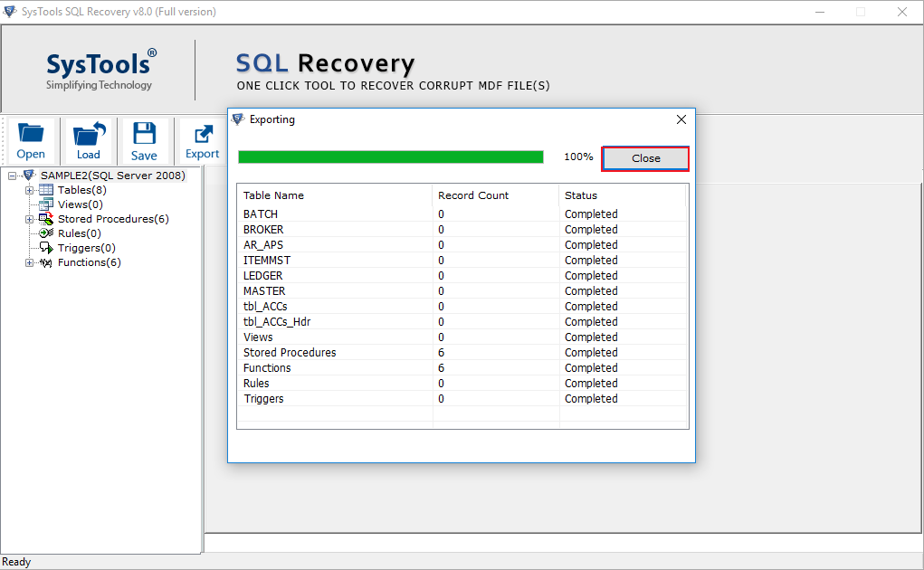Image resolution: width=924 pixels, height=570 pixels.
Task: Click the Ready status bar text
Action: 16,562
